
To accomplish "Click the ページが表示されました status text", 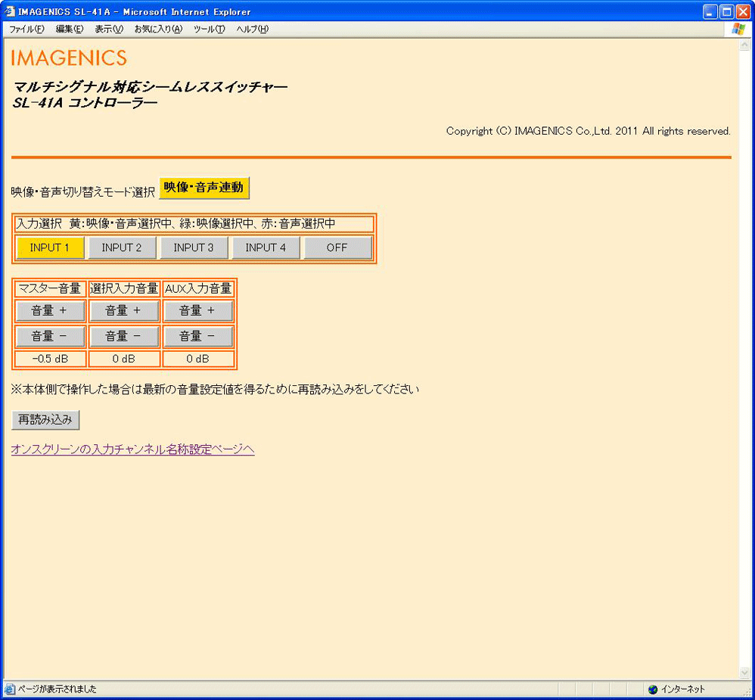I will pyautogui.click(x=57, y=689).
